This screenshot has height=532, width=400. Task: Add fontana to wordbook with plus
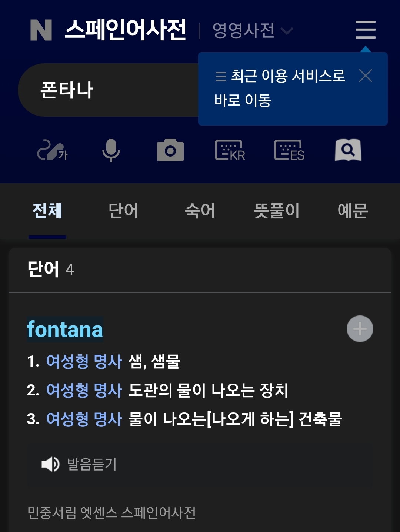[360, 329]
